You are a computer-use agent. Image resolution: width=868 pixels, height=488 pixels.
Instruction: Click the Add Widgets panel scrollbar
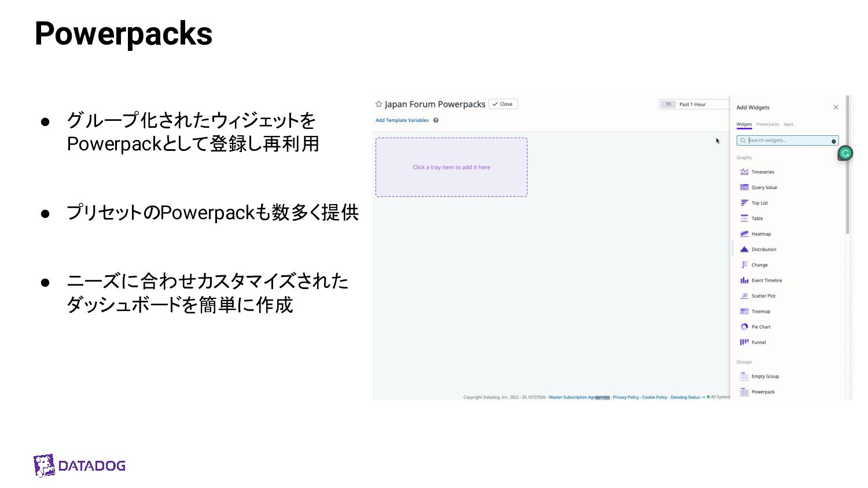[x=848, y=165]
